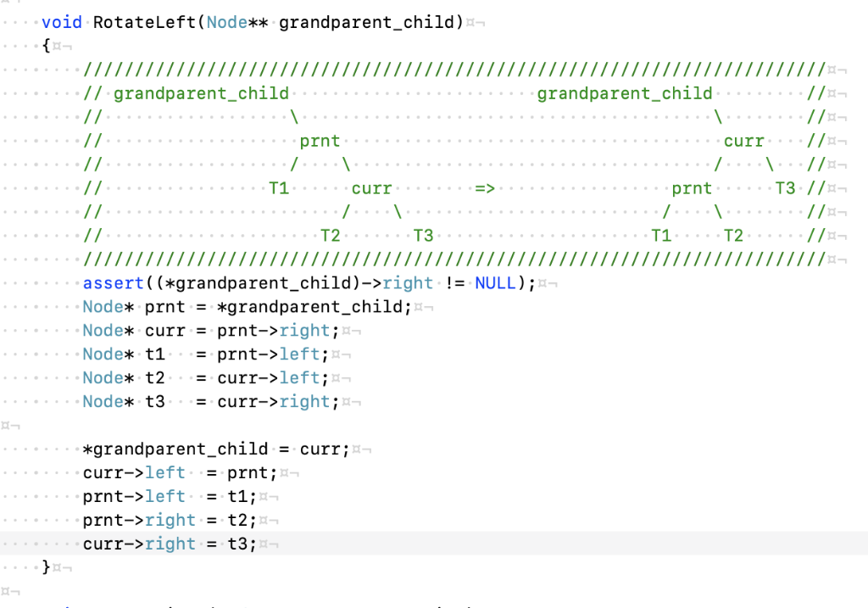Click the void keyword on the first line
Image resolution: width=868 pixels, height=608 pixels.
tap(60, 22)
